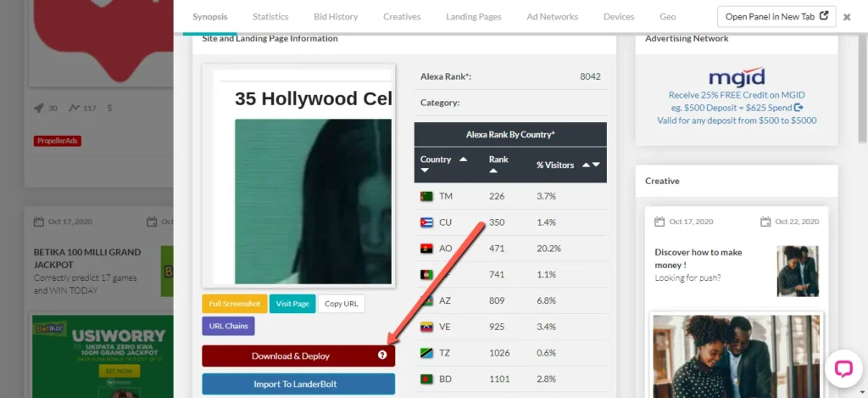Click the MGID advertising network logo
The width and height of the screenshot is (868, 398).
736,77
